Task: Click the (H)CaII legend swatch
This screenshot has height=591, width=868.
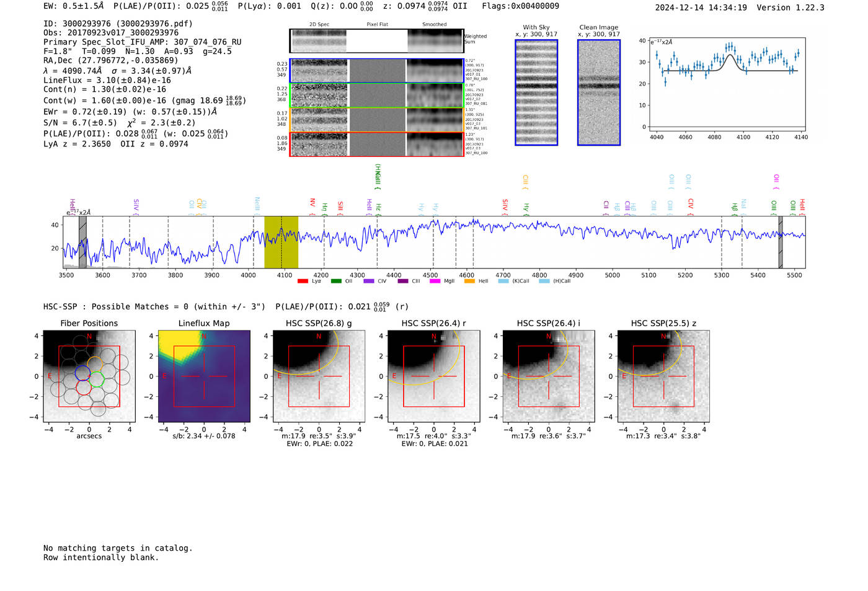Action: tap(544, 282)
